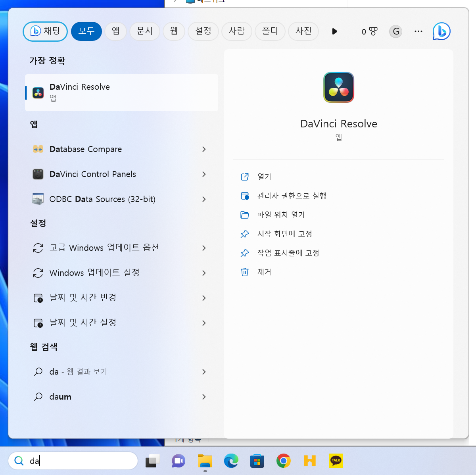
Task: Select the 설정 filter tab
Action: (203, 31)
